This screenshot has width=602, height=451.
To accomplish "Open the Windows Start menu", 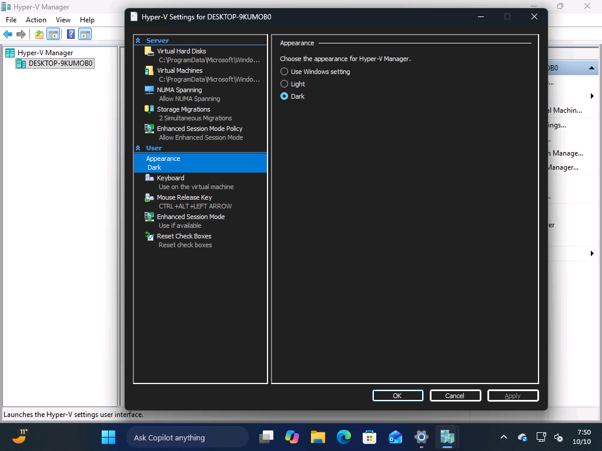I will [108, 437].
